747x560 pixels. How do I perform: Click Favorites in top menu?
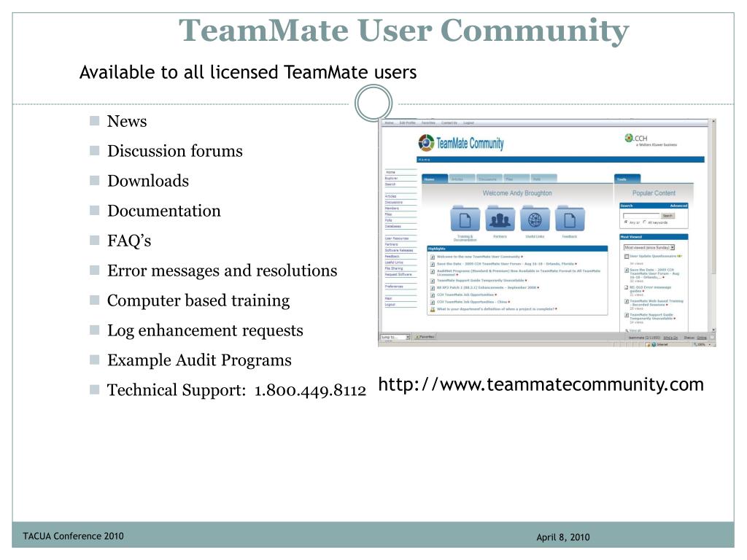(428, 122)
